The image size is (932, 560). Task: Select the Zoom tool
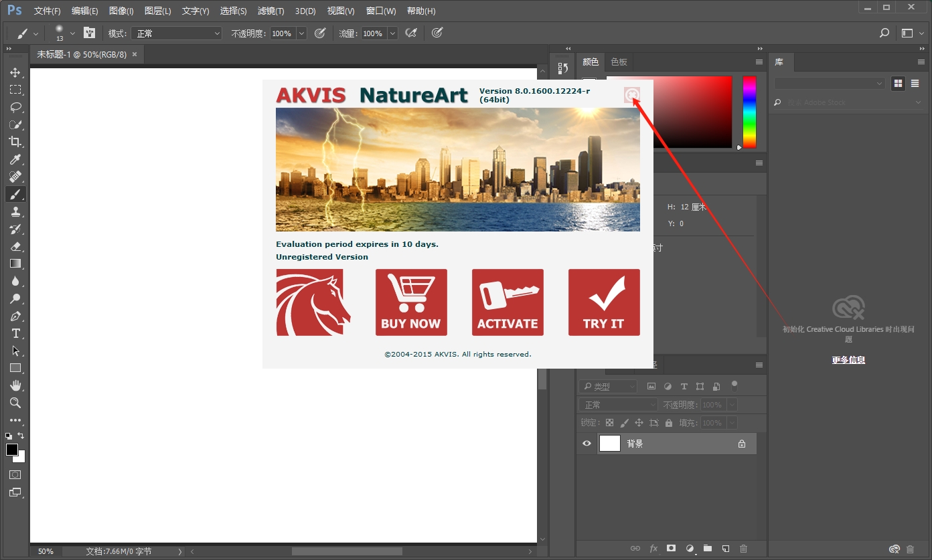point(15,403)
